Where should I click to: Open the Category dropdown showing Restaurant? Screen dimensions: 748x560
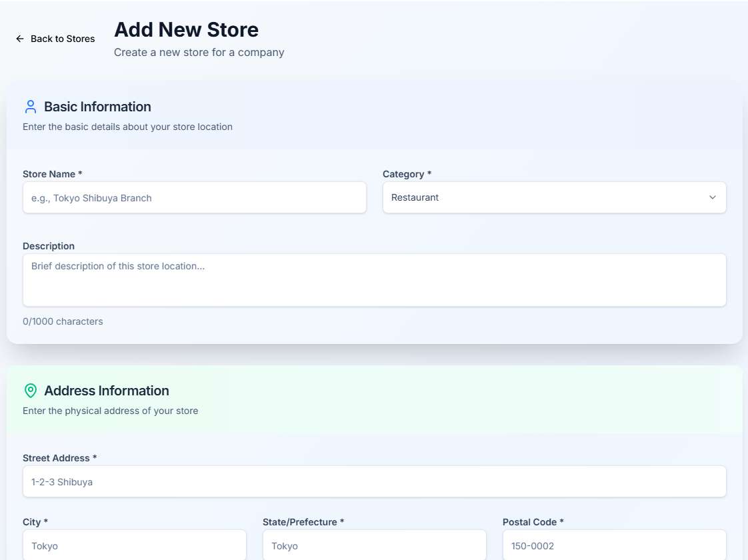coord(547,198)
